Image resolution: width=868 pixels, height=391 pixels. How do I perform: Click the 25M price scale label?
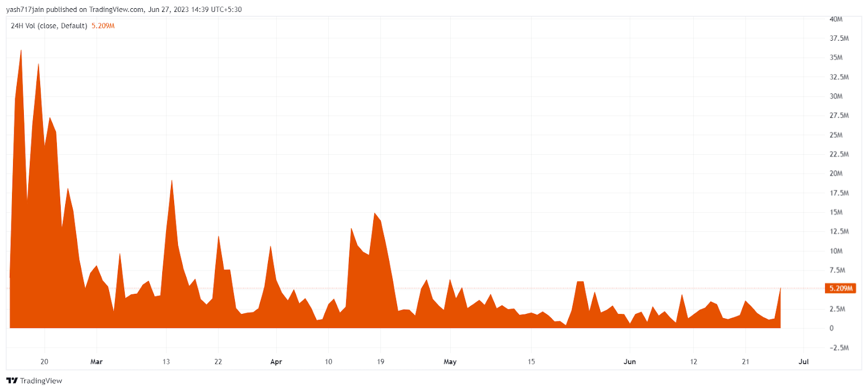(x=836, y=135)
